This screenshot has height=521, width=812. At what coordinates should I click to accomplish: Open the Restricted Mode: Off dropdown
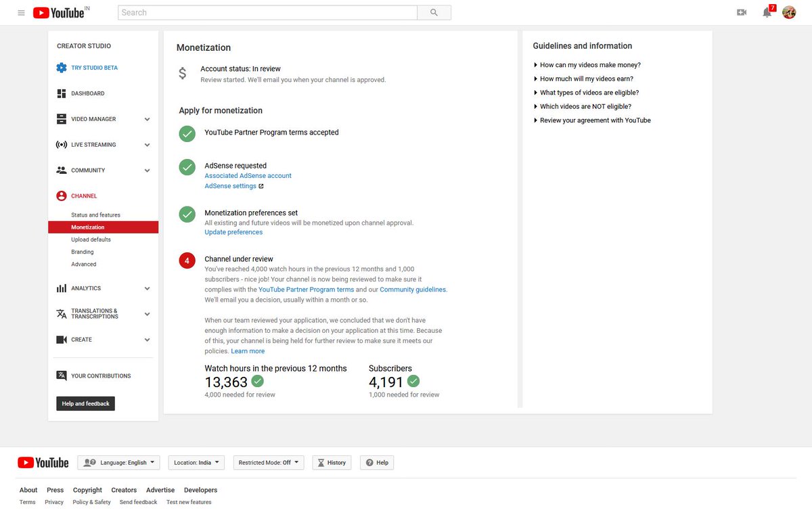pos(269,463)
